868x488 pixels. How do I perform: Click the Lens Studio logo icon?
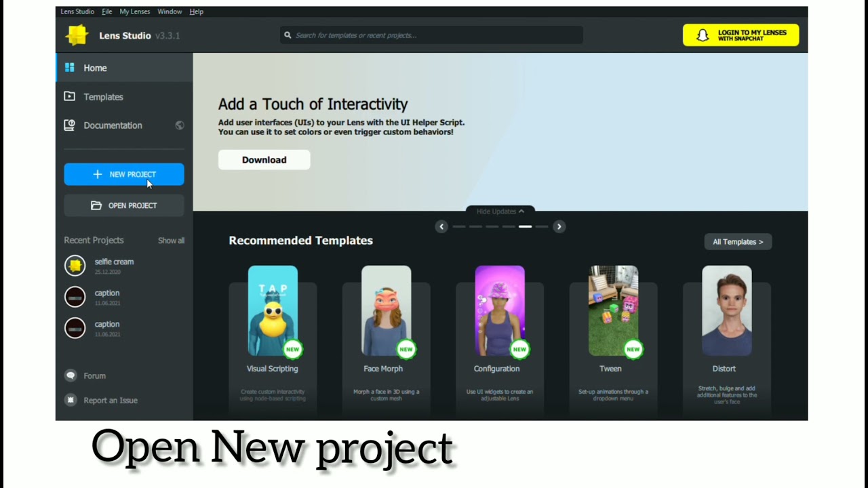(77, 35)
